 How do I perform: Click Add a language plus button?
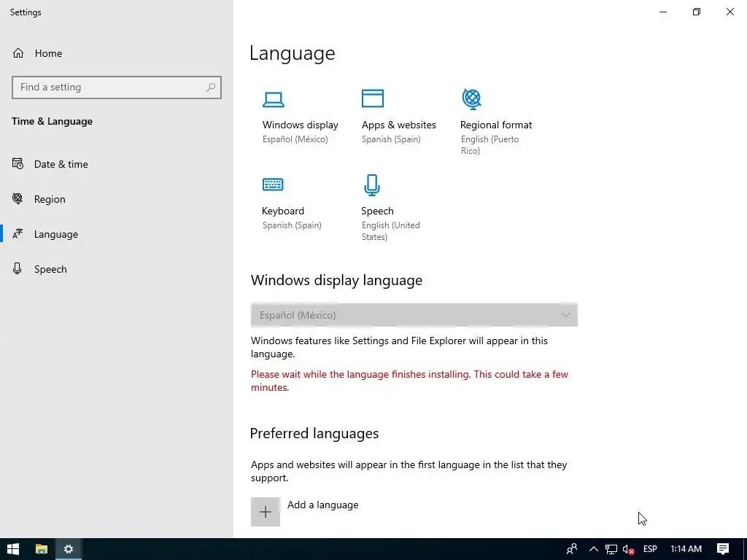pos(266,512)
